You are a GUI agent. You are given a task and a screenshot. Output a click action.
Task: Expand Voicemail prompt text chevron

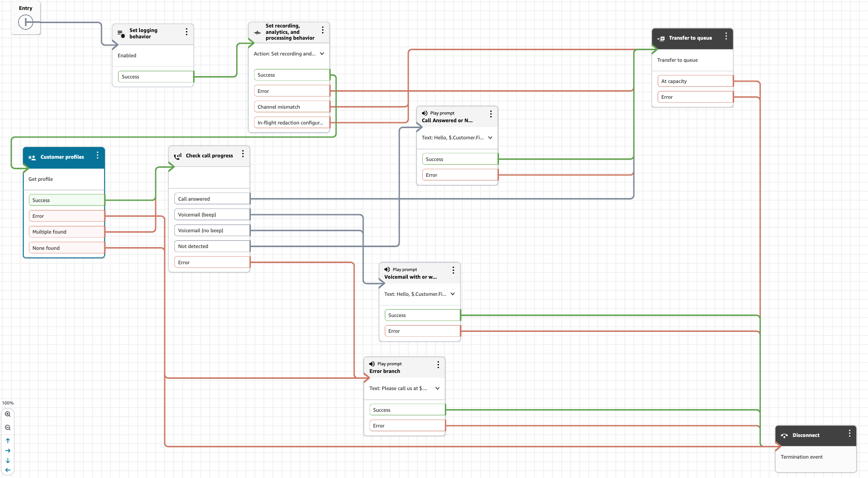pos(452,294)
